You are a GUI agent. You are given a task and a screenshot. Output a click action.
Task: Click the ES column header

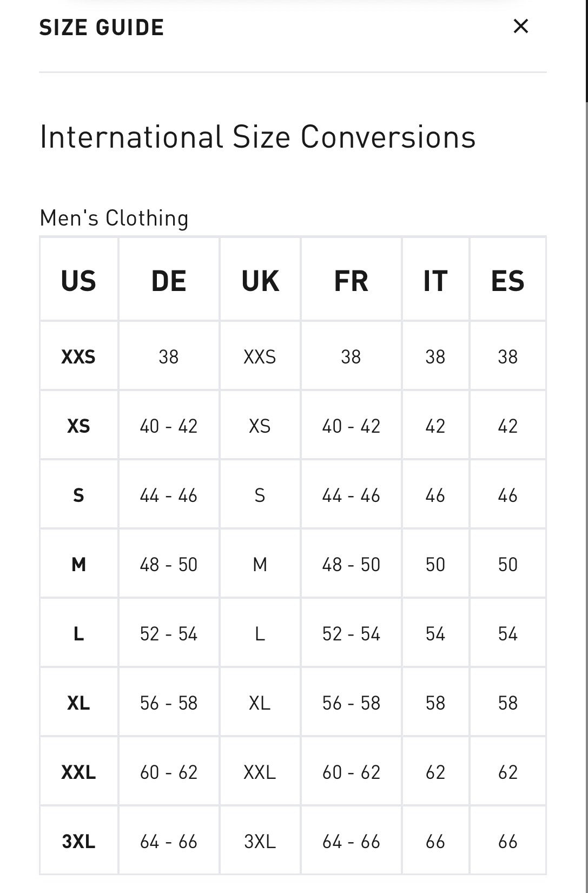(x=508, y=281)
